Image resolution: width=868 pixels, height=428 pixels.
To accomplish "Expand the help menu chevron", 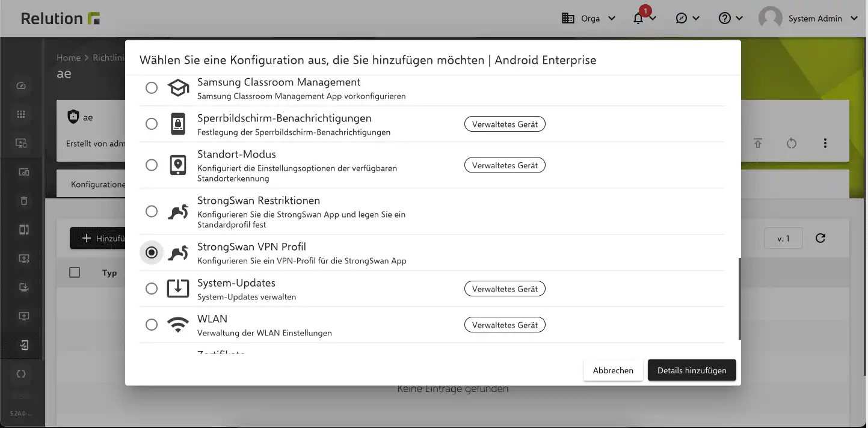I will (x=739, y=19).
